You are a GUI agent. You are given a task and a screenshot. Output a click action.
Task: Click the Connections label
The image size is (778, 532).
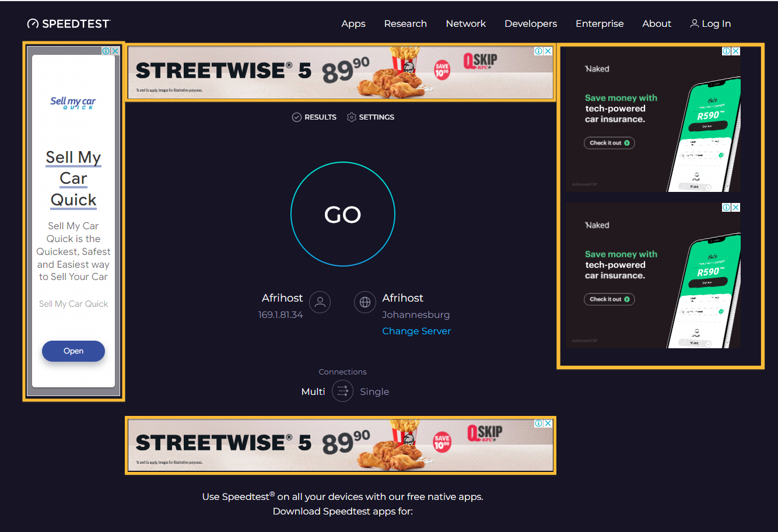(342, 372)
